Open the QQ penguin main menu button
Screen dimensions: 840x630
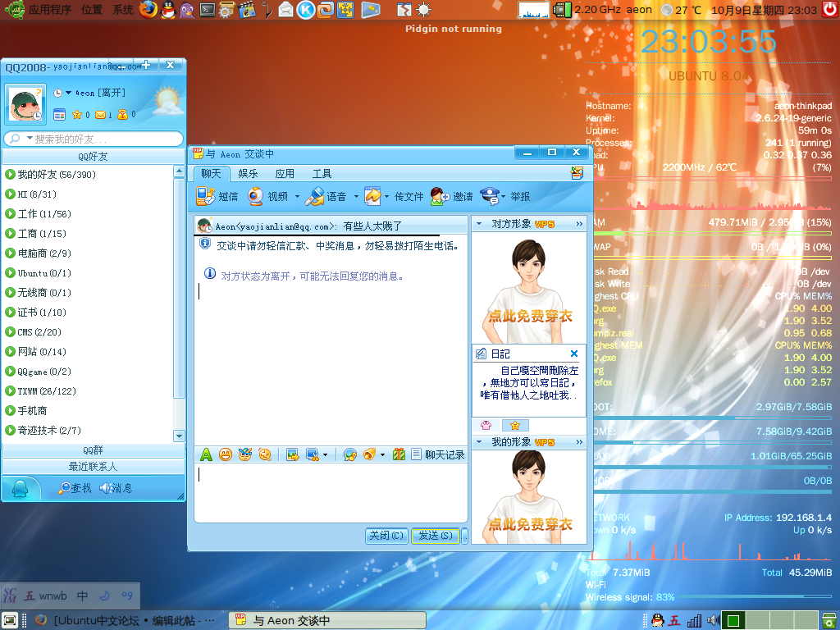(21, 488)
